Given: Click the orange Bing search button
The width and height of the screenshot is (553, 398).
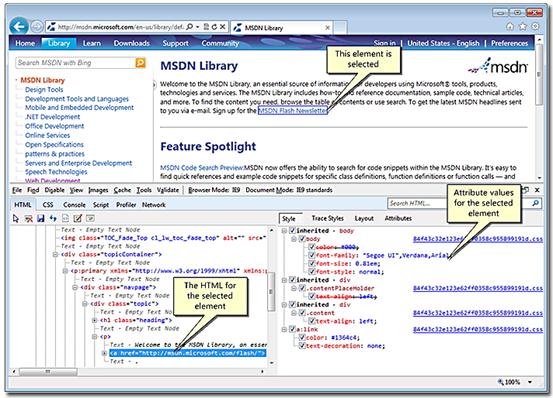Looking at the screenshot, I should tap(140, 63).
